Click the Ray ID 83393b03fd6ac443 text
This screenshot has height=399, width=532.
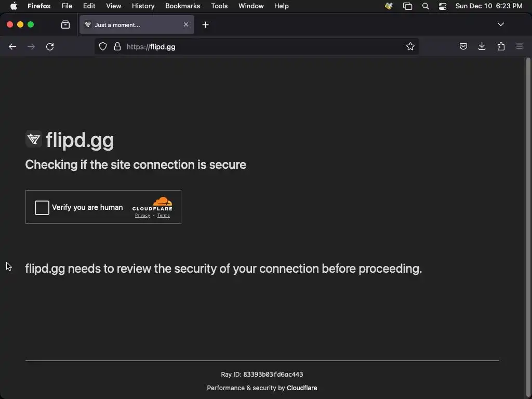262,374
